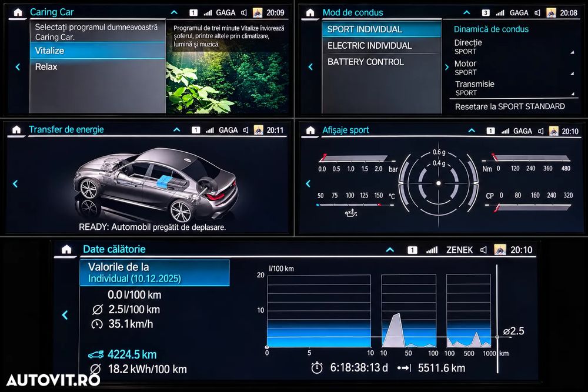The width and height of the screenshot is (588, 392).
Task: Tap the ⌀2.5 average marker on chart
Action: pos(513,331)
